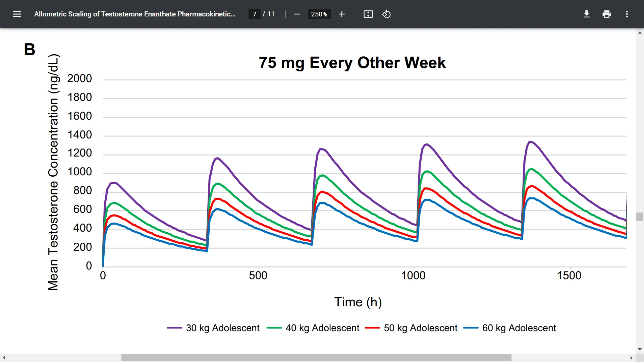Select the page number input field
The height and width of the screenshot is (362, 644).
(x=255, y=14)
